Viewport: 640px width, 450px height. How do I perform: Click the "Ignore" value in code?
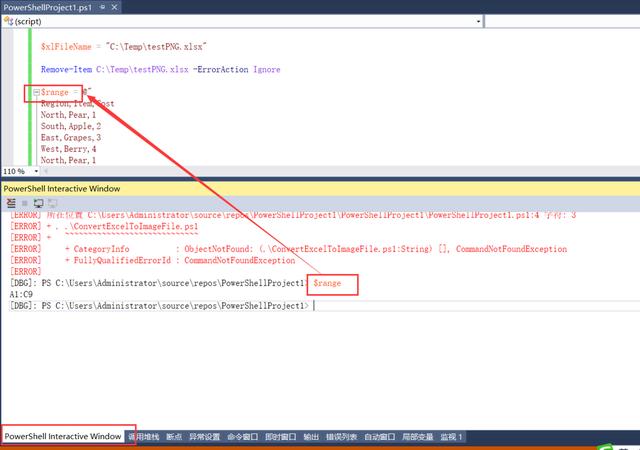pyautogui.click(x=267, y=69)
